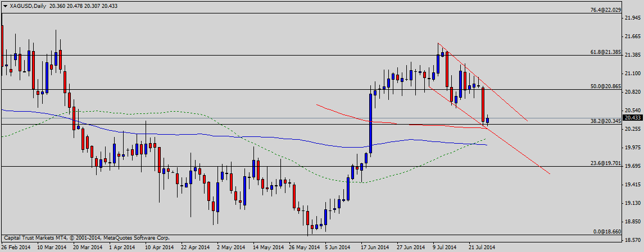644x252 pixels.
Task: Click the tall blue candle above 17 Jun
Action: (371, 121)
